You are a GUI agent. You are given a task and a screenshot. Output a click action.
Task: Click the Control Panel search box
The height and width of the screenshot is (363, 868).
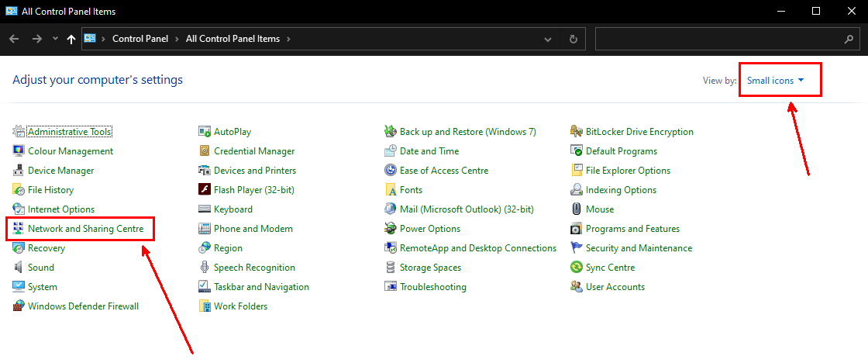pyautogui.click(x=728, y=40)
